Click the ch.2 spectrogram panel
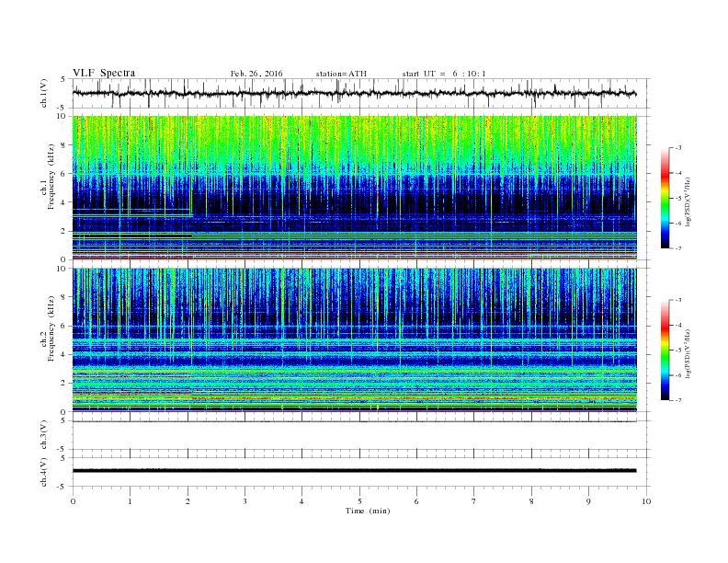Viewport: 728px width, 563px height. (355, 340)
